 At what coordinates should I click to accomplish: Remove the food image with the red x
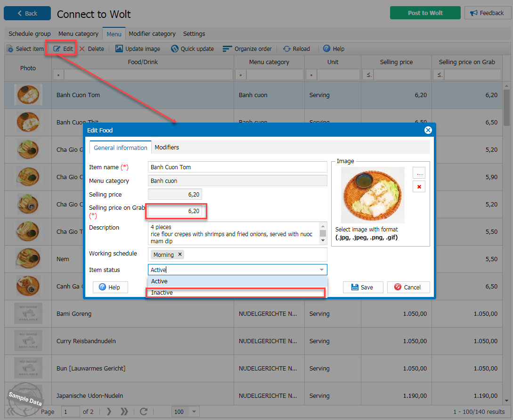(419, 187)
